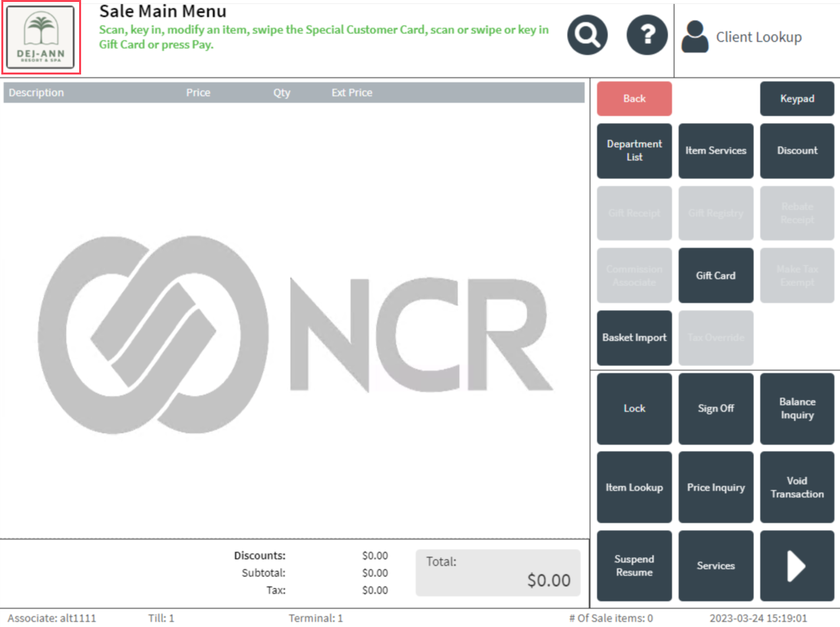Lock the terminal
Viewport: 840px width, 627px height.
634,409
